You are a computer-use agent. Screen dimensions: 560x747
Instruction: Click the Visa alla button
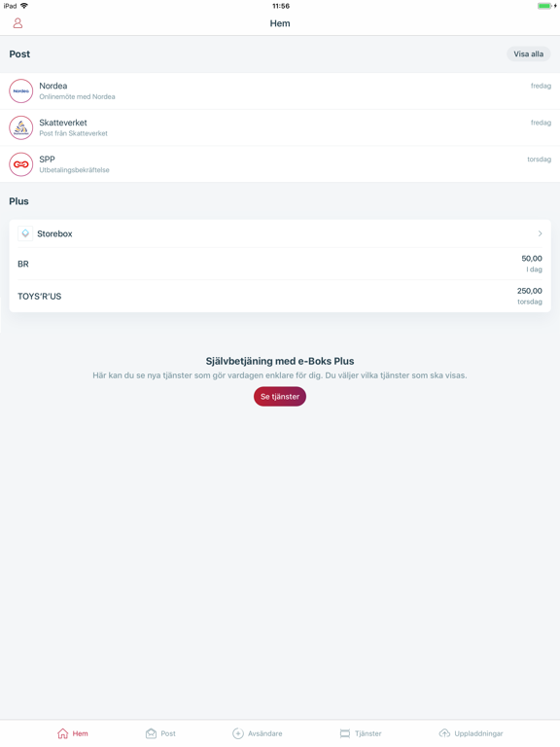tap(528, 53)
